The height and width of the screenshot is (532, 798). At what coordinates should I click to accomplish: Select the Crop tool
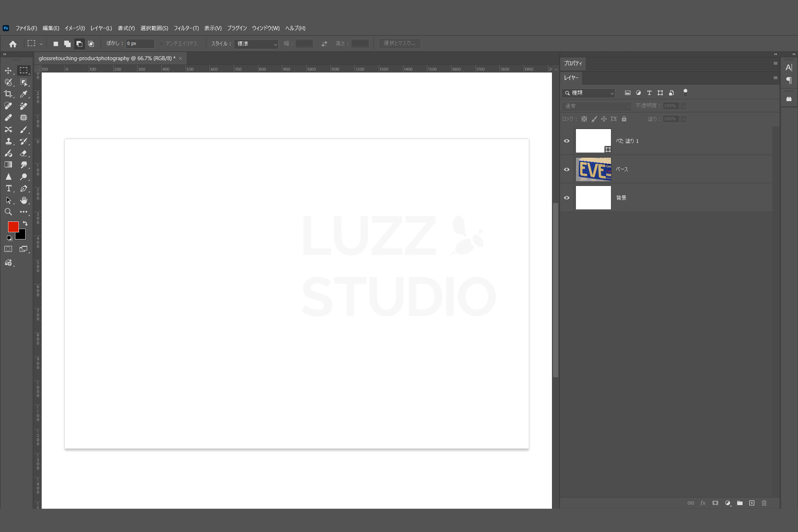[x=8, y=94]
